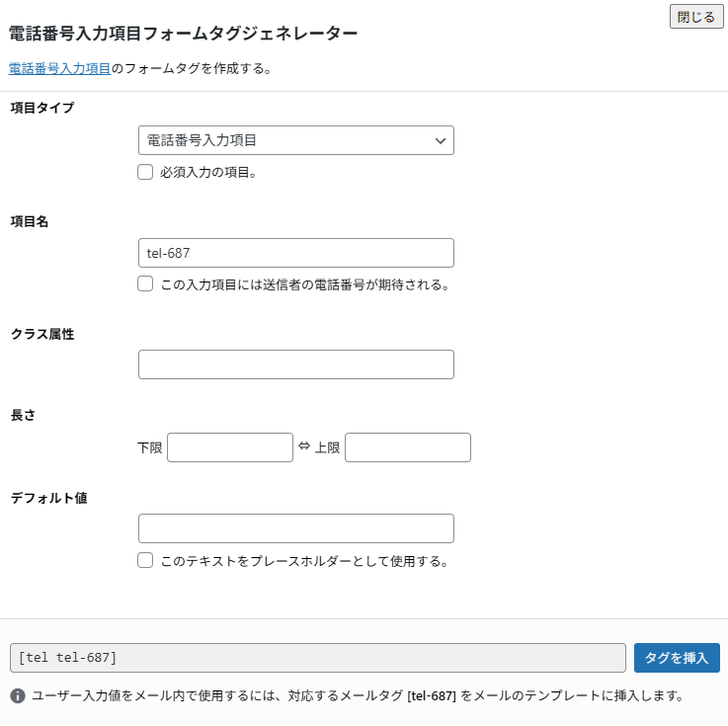Focus the 項目名 field containing tel-687
The image size is (728, 726).
click(295, 253)
